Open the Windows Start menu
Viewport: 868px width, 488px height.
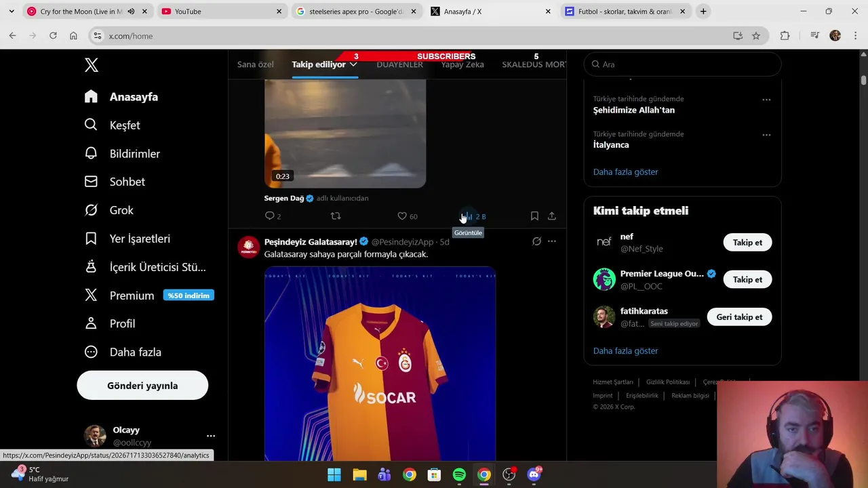(x=334, y=475)
